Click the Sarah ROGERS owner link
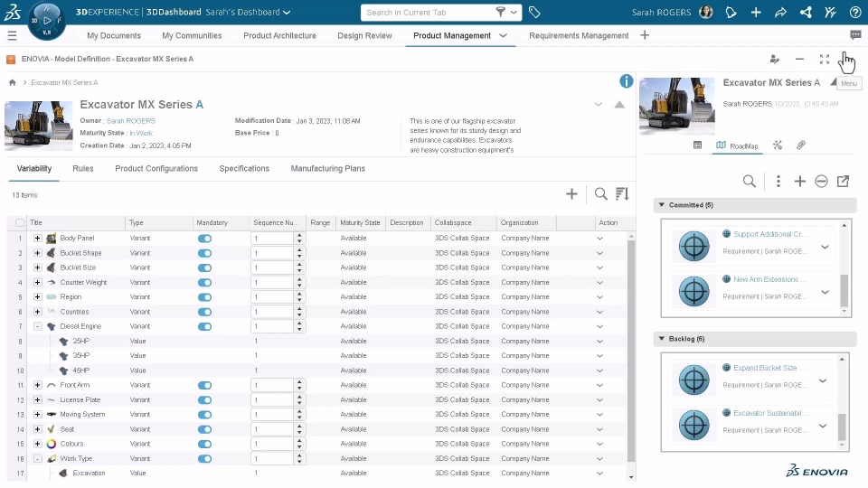 pos(130,120)
